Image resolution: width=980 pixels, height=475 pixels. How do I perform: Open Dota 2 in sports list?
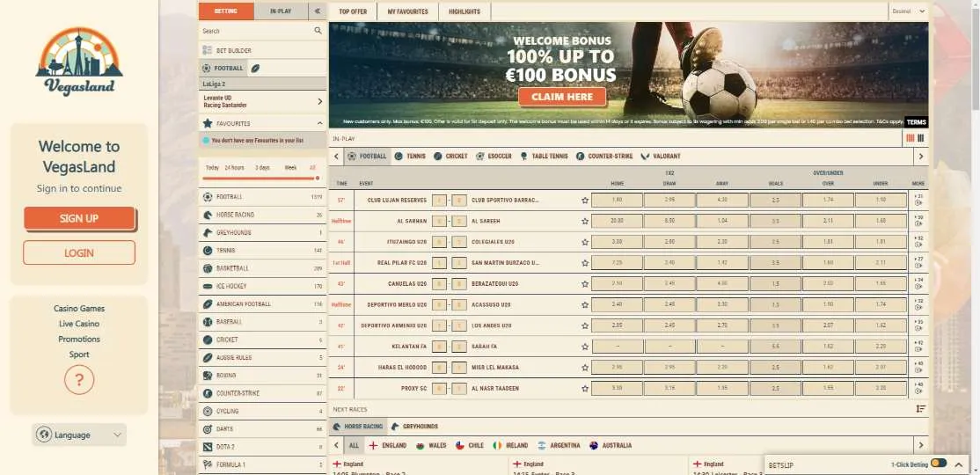click(262, 447)
